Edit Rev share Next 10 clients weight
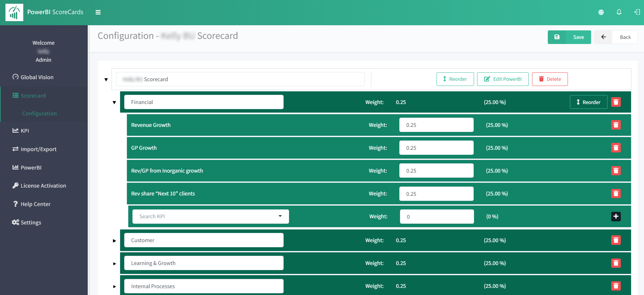 436,194
